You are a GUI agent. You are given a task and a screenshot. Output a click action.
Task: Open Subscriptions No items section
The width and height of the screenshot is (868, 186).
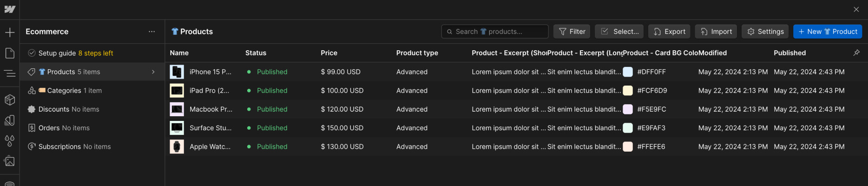tap(92, 146)
